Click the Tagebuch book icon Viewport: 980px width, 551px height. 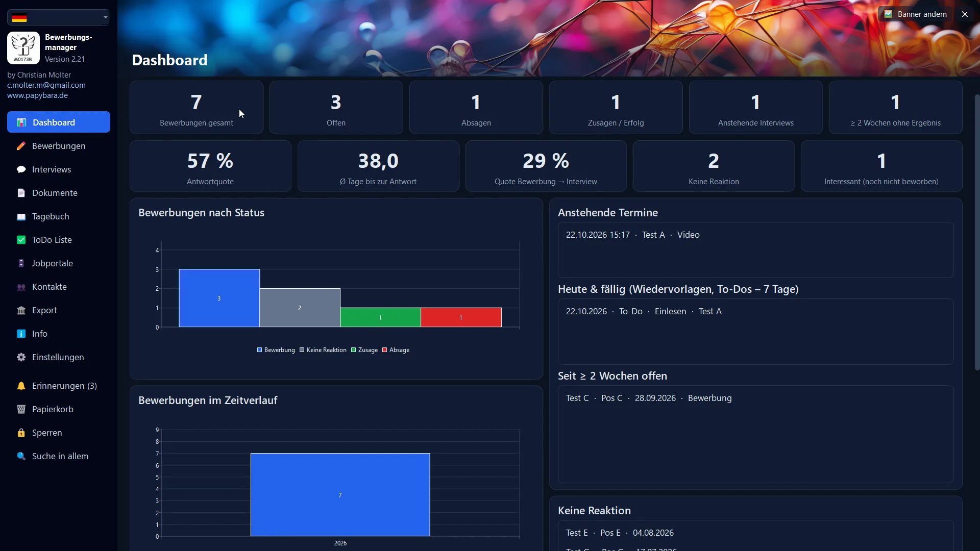[21, 216]
